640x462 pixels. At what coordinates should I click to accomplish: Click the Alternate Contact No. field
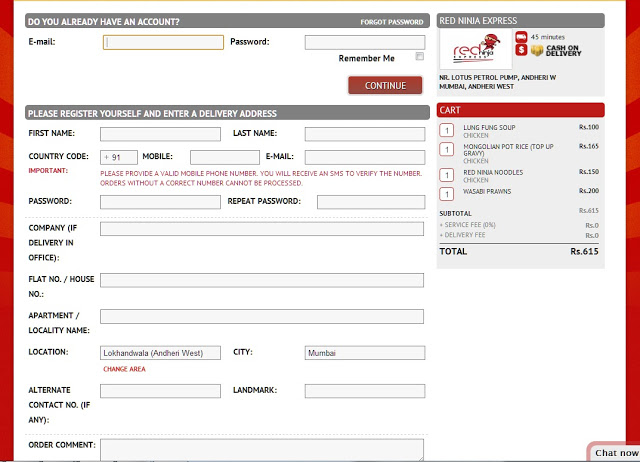tap(160, 391)
